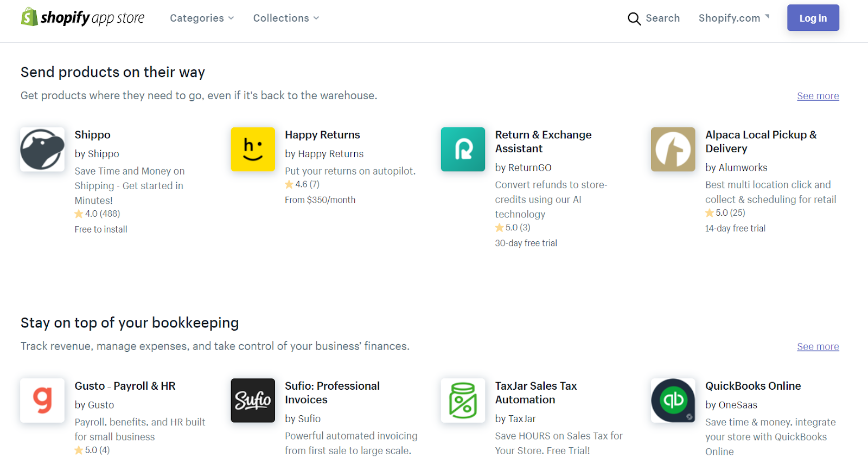Open Happy Returns app title
This screenshot has width=868, height=458.
coord(322,135)
